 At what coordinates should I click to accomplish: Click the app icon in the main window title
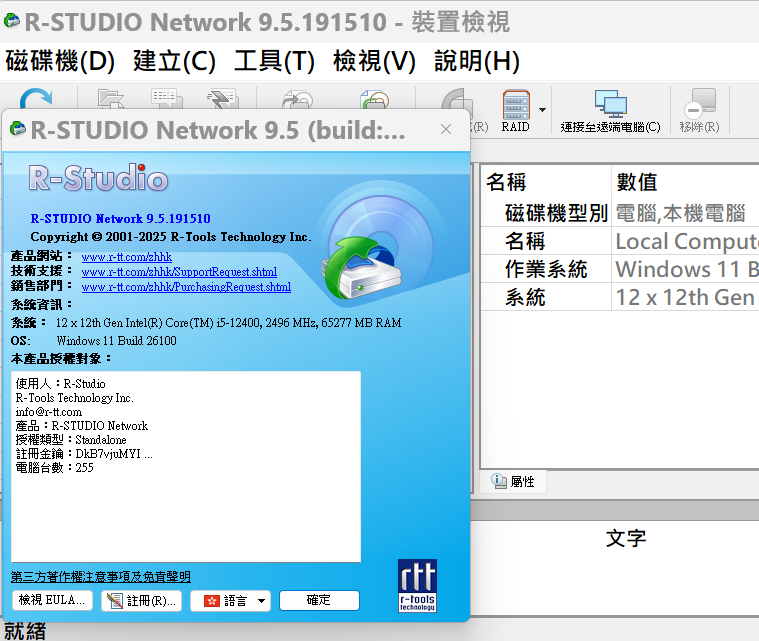[x=12, y=21]
